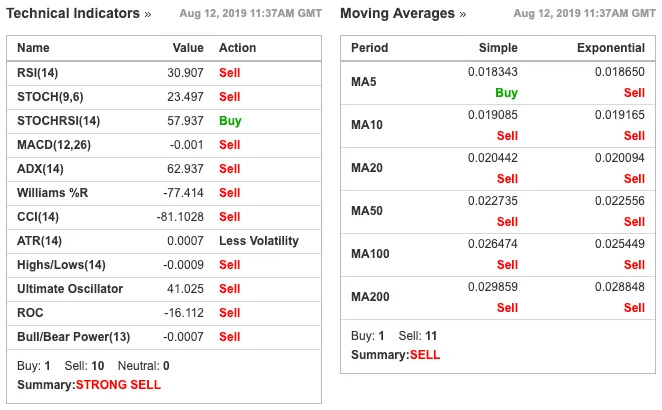
Task: Select ATR(14) Less Volatility text
Action: pyautogui.click(x=259, y=241)
